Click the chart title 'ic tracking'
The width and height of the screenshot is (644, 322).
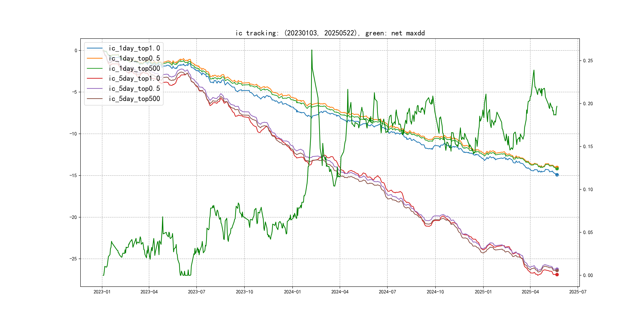coord(330,33)
